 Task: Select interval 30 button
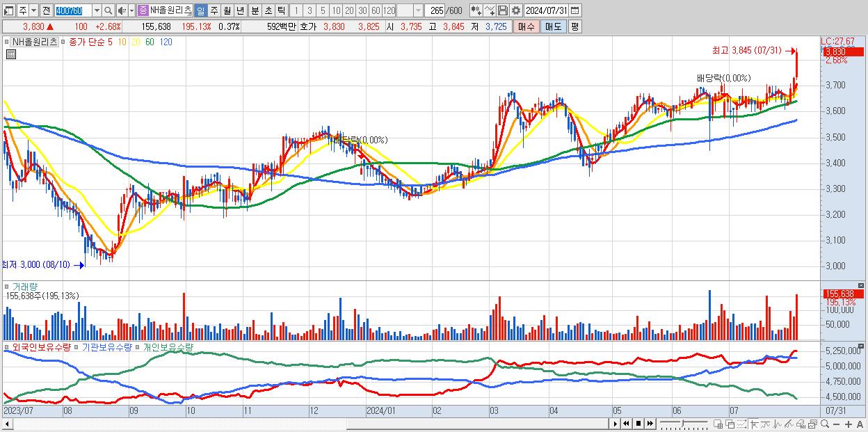tap(362, 10)
